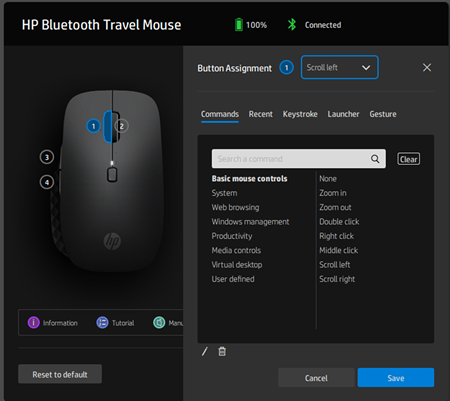Open the Tutorial icon link
The height and width of the screenshot is (401, 450).
102,322
